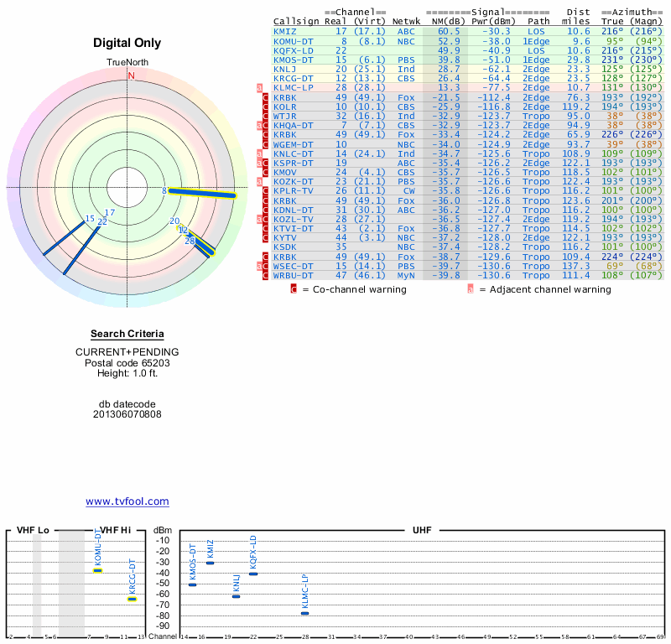
Task: Click the 'C' warning badge beside KMOV
Action: coord(265,172)
